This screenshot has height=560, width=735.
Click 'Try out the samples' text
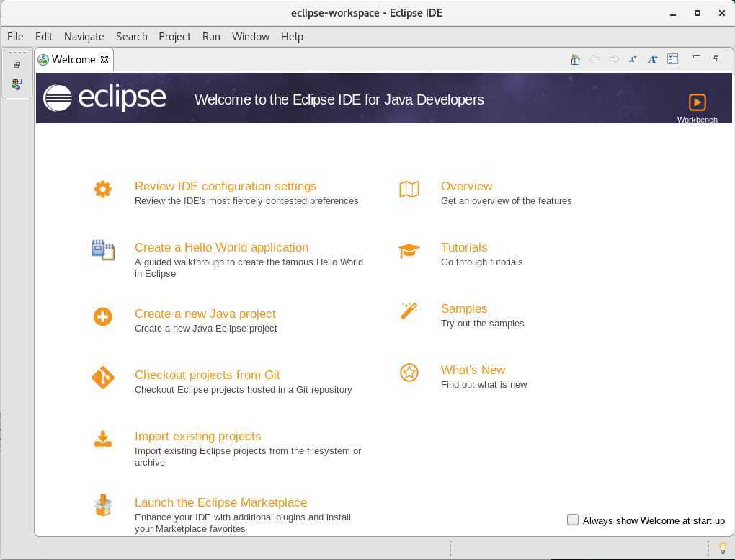point(482,324)
